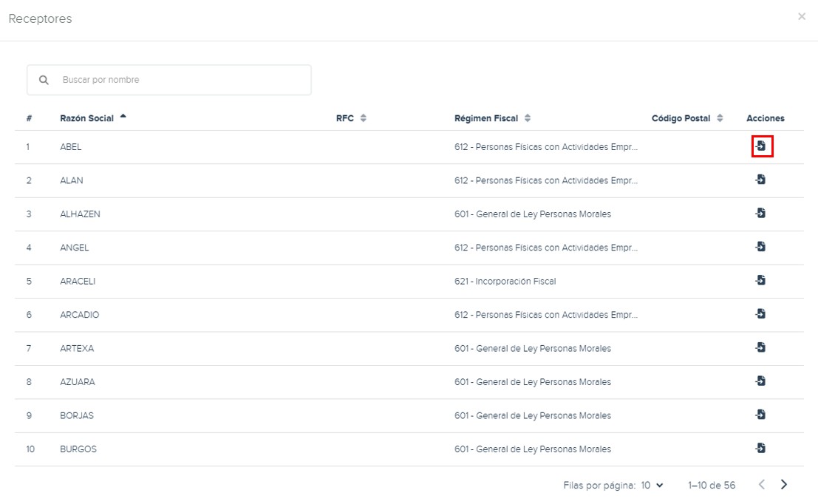Viewport: 818px width, 504px height.
Task: Click the action icon for ARCADIO
Action: (x=760, y=314)
